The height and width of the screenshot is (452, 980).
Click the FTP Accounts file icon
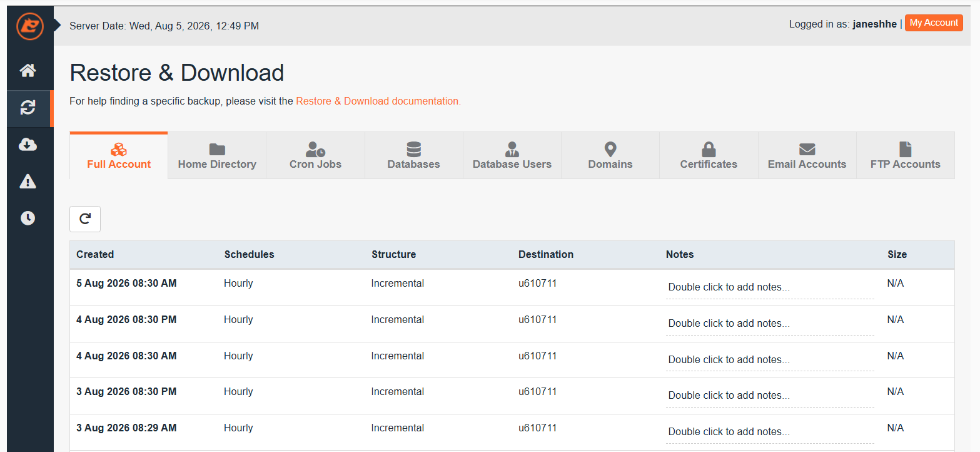[x=905, y=149]
